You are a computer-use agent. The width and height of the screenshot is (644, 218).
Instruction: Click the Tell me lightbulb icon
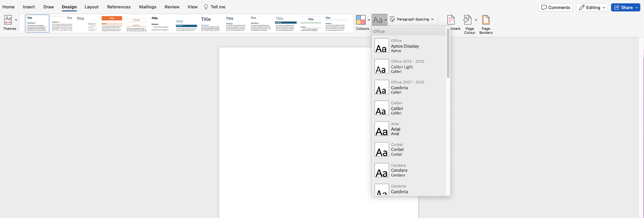tap(206, 7)
